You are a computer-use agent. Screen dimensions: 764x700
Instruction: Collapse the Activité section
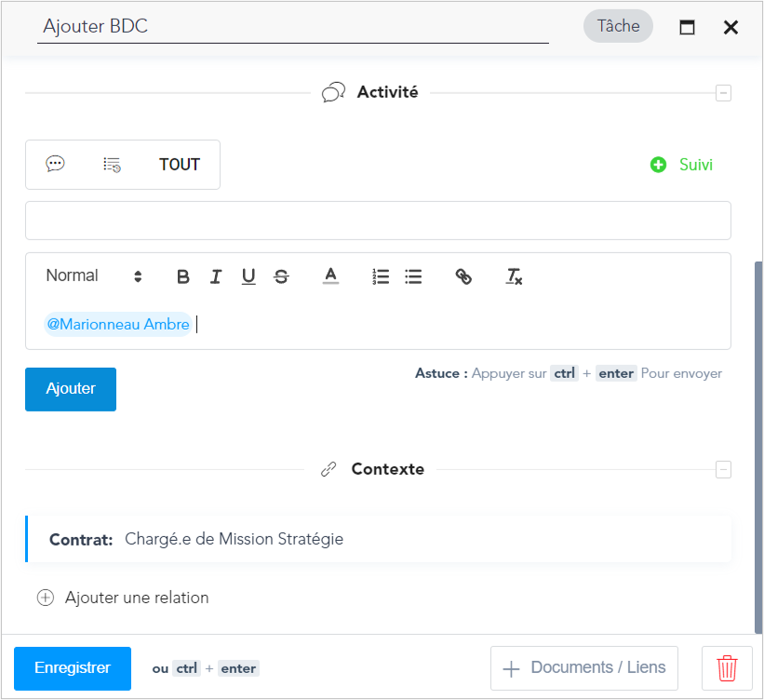[x=723, y=92]
